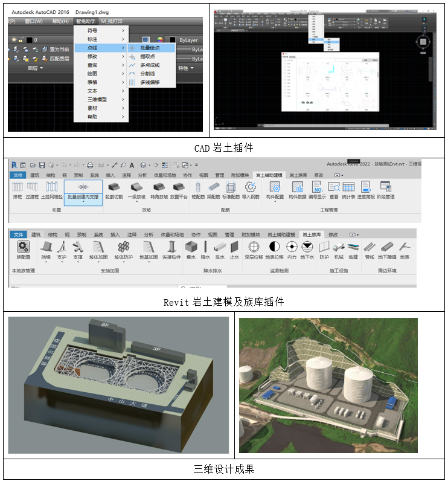Viewport: 448px width, 484px height.
Task: Click the 标准配筋 tool
Action: (x=231, y=190)
